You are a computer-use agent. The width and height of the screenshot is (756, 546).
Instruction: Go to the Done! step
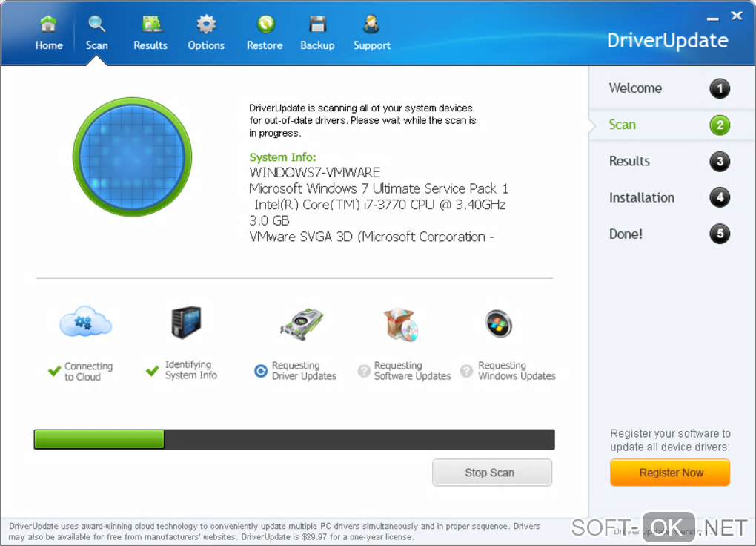626,234
